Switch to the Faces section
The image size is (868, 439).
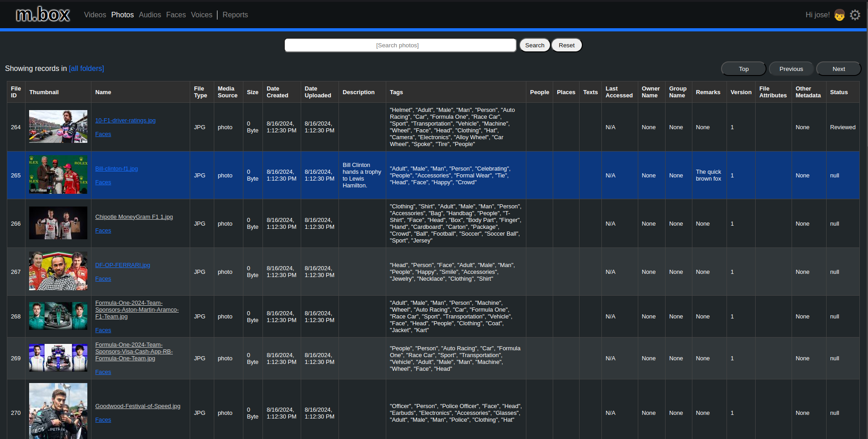tap(176, 15)
